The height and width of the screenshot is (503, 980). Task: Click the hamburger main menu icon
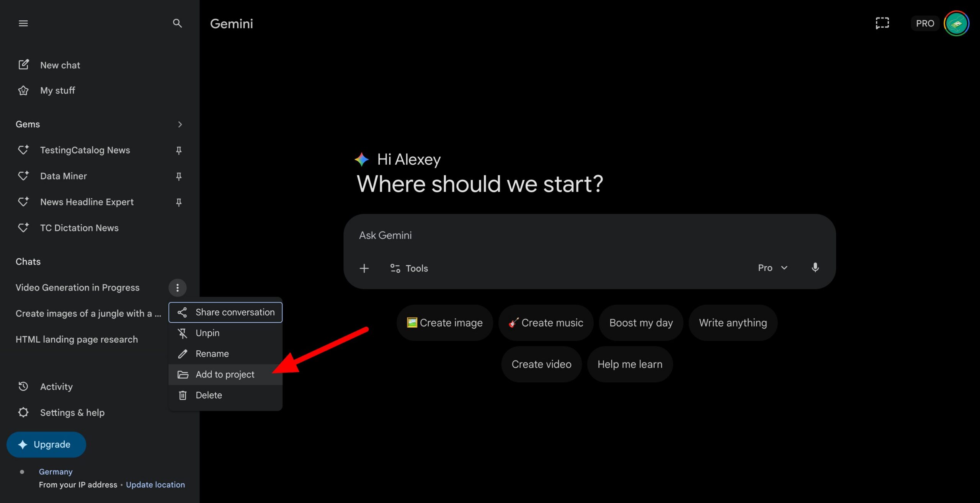tap(23, 23)
